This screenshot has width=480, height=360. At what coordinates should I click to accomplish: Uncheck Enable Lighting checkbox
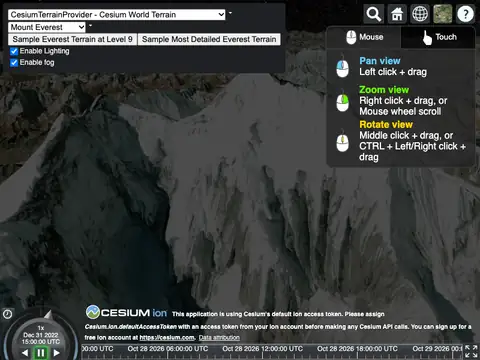coord(14,51)
